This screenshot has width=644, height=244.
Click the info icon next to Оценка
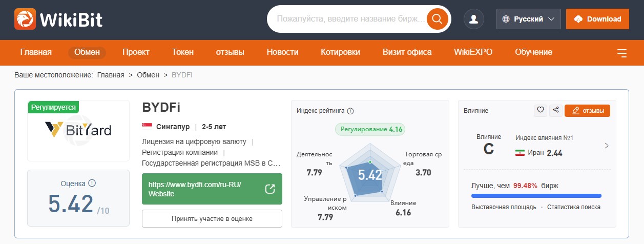pos(92,183)
